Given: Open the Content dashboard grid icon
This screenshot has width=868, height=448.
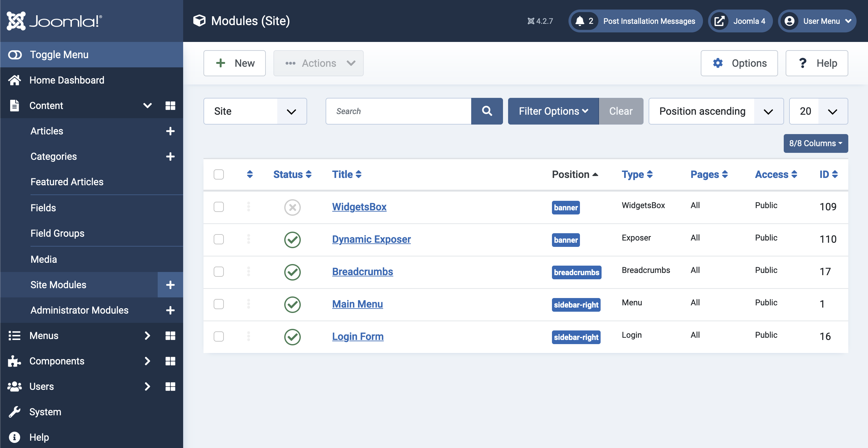Looking at the screenshot, I should (170, 105).
